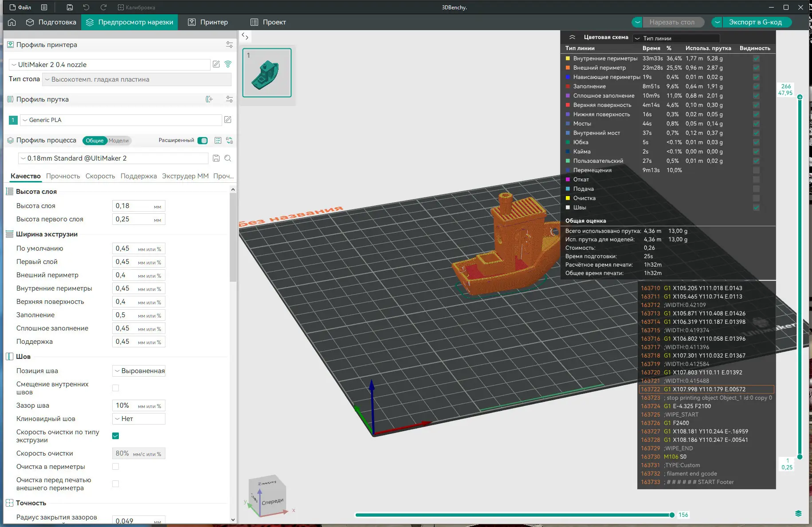Open the slice plate dropdown arrow
Screen dimensions: 812x527
[x=637, y=22]
